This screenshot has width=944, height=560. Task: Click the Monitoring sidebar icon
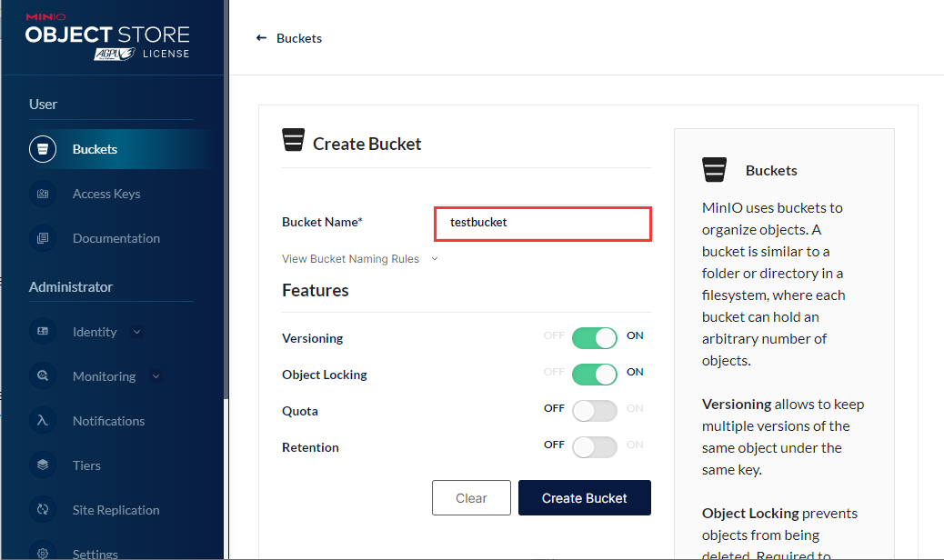(43, 376)
